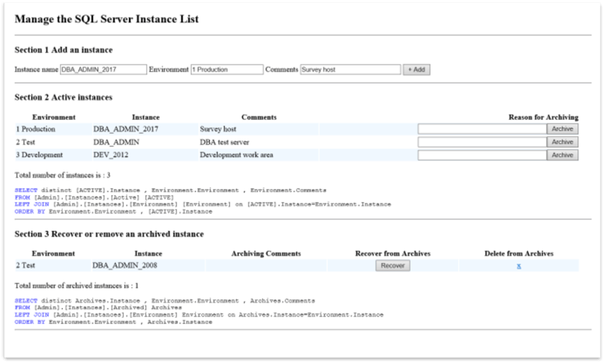Click the 'Recover from Archives' column header
Image resolution: width=604 pixels, height=364 pixels.
pyautogui.click(x=392, y=253)
